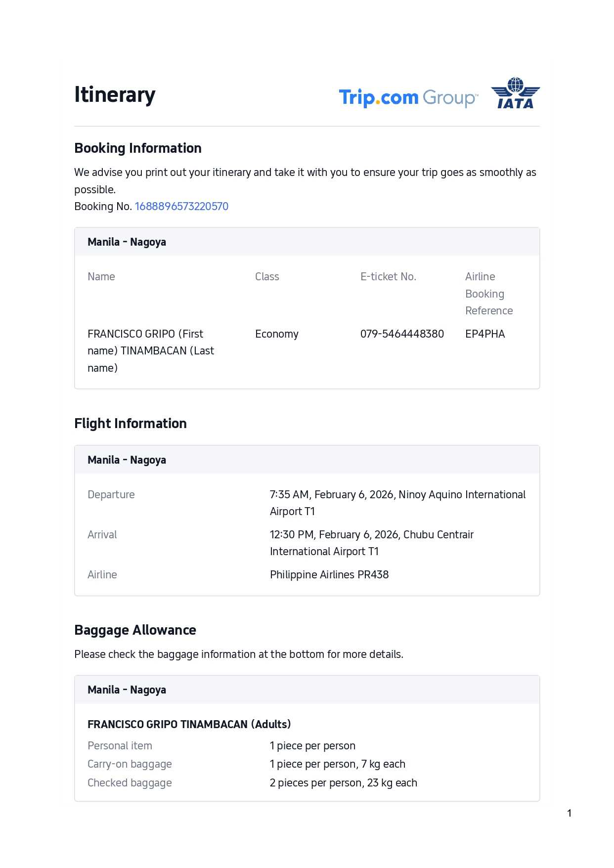
Task: Click the Itinerary page title
Action: (x=115, y=94)
